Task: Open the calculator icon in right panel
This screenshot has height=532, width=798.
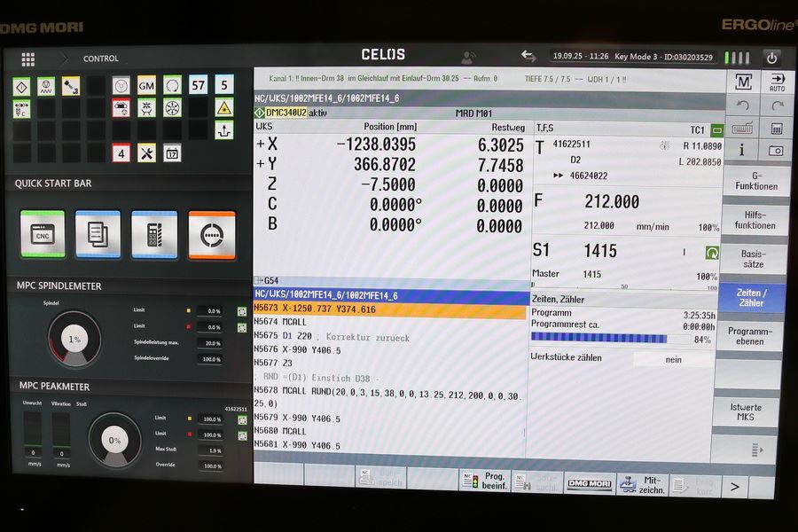Action: pyautogui.click(x=776, y=129)
